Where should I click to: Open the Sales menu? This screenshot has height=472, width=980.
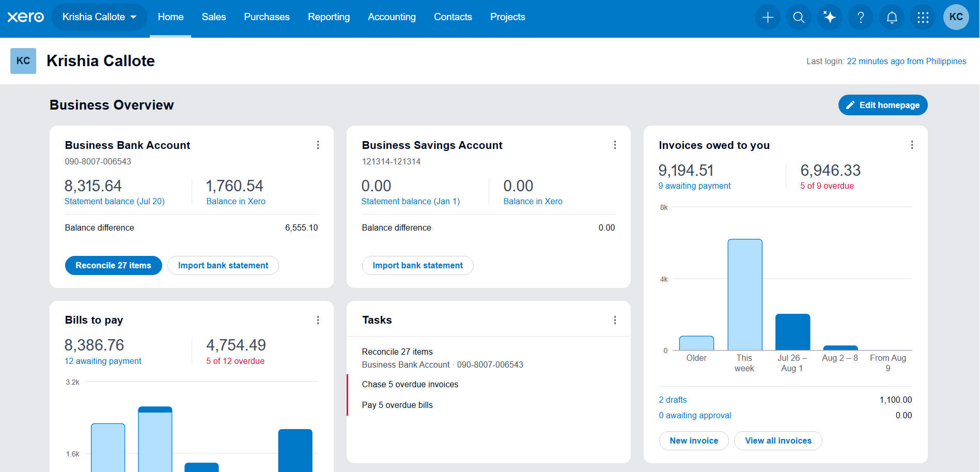click(x=214, y=17)
